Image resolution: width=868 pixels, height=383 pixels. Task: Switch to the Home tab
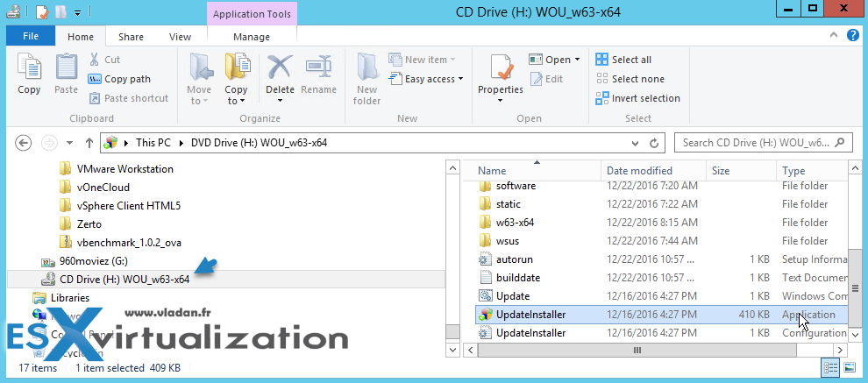81,37
